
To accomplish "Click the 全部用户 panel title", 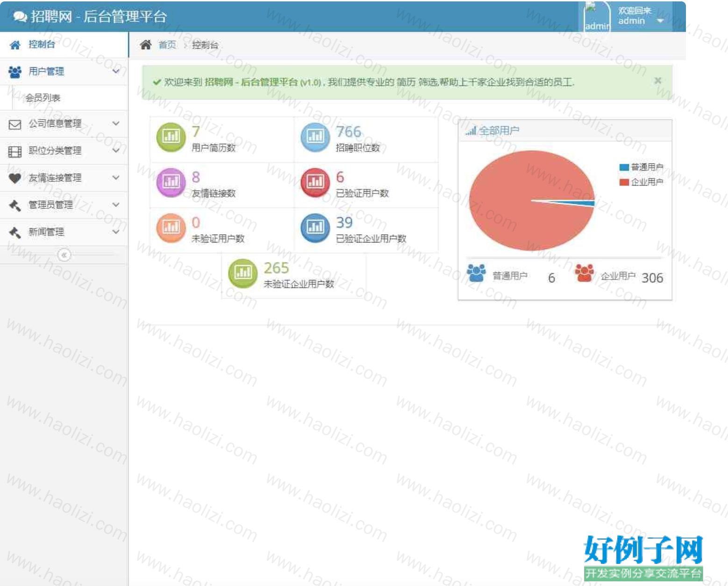I will [499, 131].
